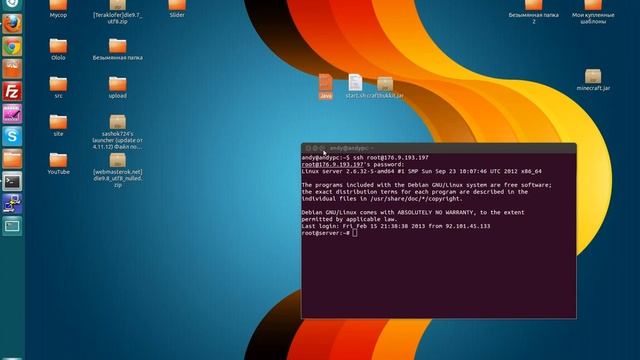
Task: Minimize the andy@andypc terminal window
Action: click(315, 148)
